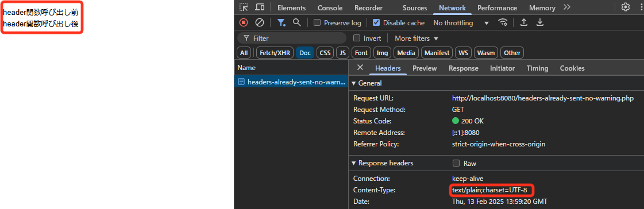Open DevTools settings gear
The image size is (644, 209).
pos(626,7)
